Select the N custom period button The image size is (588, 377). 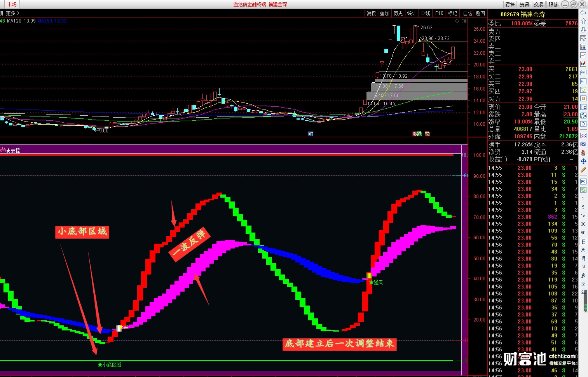click(583, 267)
